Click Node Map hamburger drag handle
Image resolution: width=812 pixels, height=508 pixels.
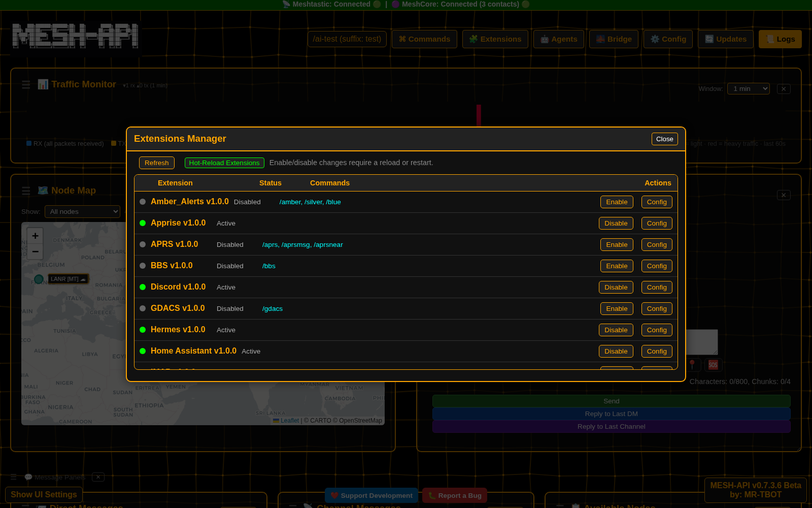pos(26,190)
